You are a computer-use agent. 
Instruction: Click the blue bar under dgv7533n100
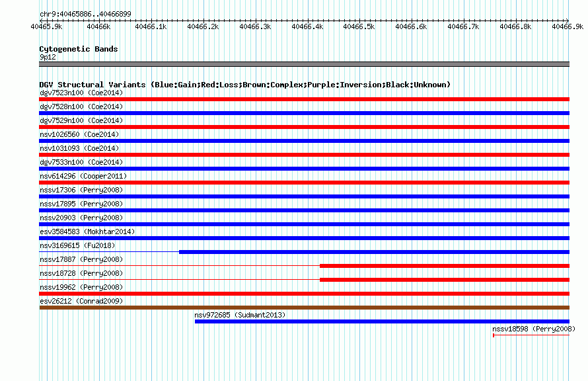(304, 169)
